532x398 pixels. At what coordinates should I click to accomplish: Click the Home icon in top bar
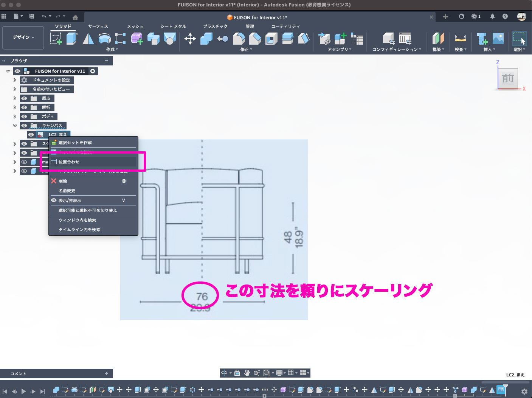click(75, 17)
